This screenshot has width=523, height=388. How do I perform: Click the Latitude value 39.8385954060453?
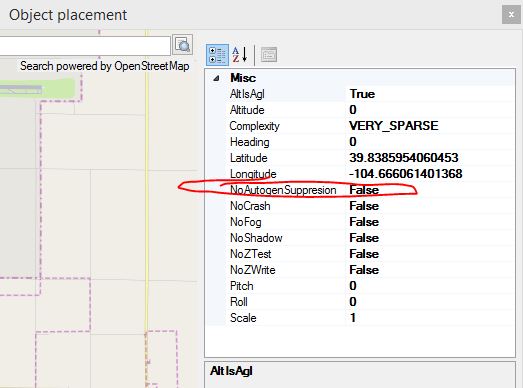pyautogui.click(x=404, y=158)
